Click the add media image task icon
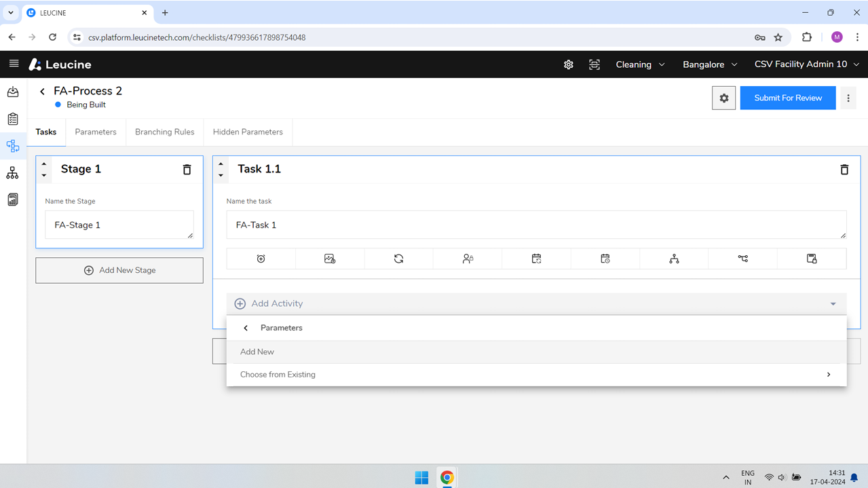This screenshot has height=488, width=868. (330, 259)
